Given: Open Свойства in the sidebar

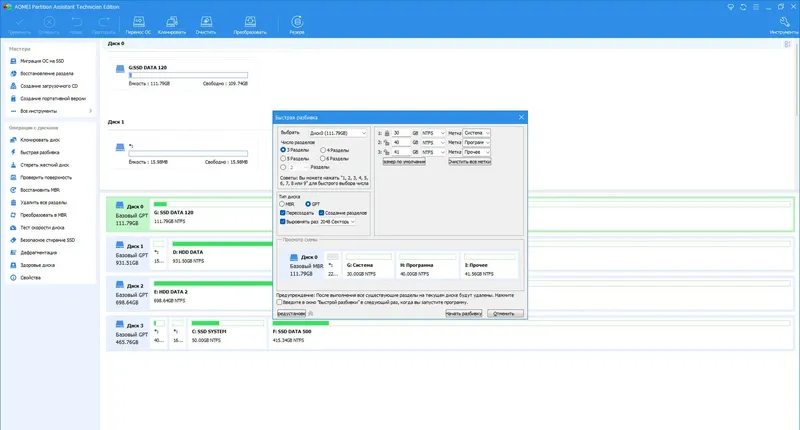Looking at the screenshot, I should point(30,277).
